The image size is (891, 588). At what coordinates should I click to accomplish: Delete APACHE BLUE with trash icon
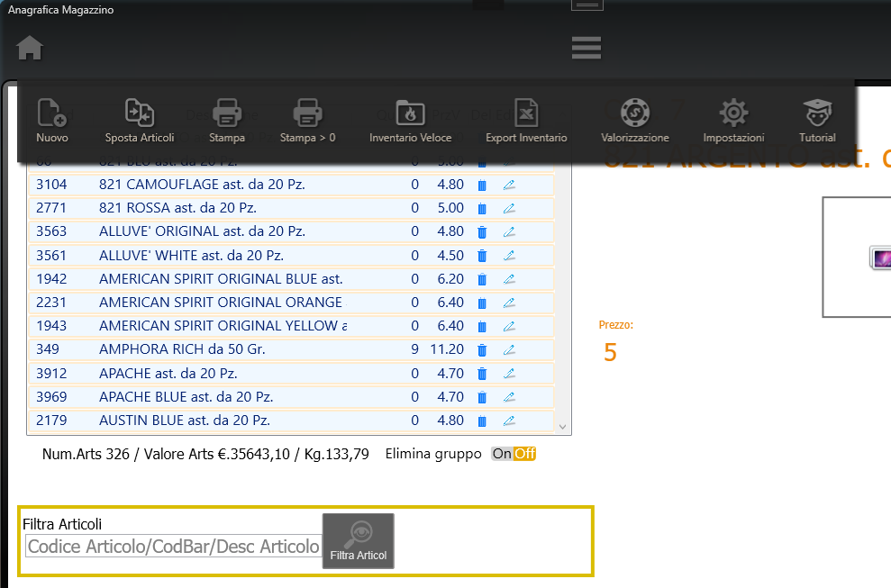tap(482, 397)
